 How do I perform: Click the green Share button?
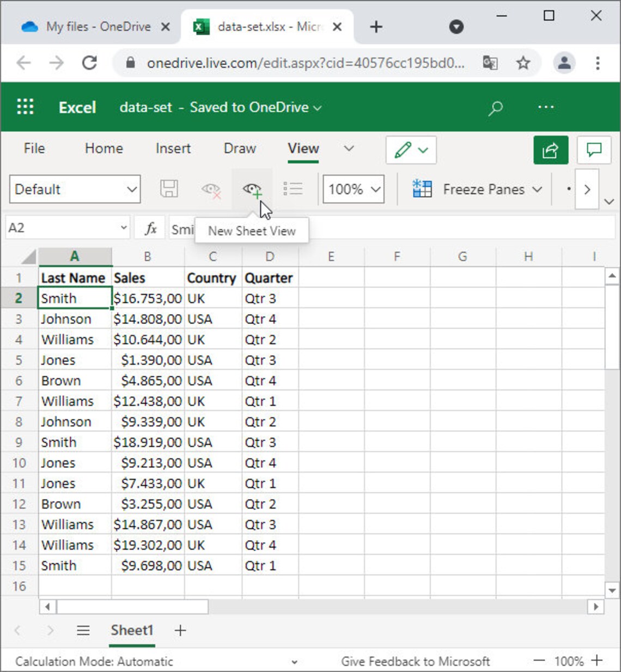(x=550, y=150)
